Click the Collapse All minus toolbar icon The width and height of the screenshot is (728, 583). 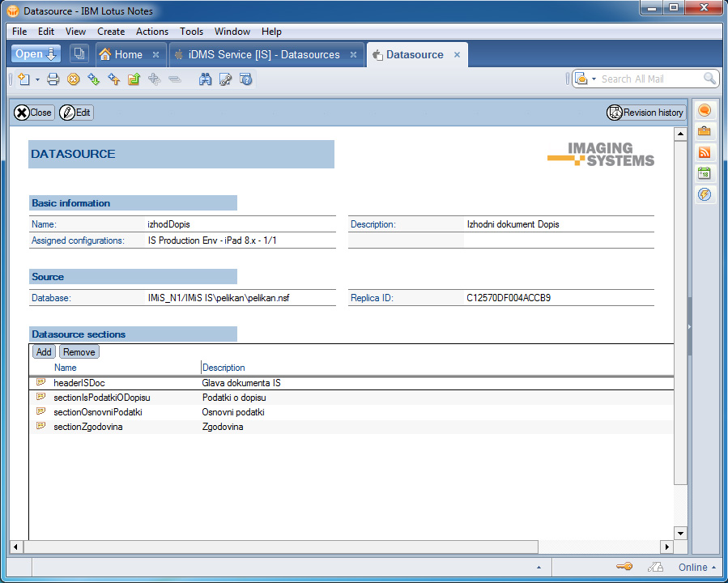click(x=175, y=79)
